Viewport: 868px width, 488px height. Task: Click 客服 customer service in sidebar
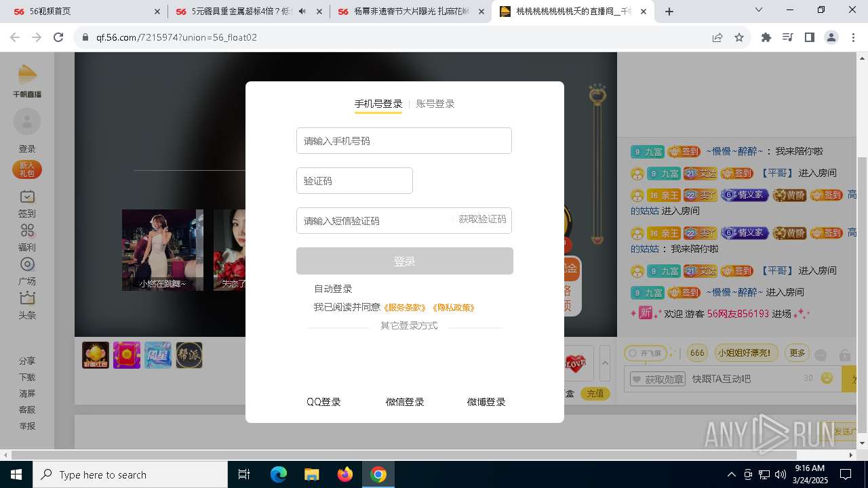point(27,410)
